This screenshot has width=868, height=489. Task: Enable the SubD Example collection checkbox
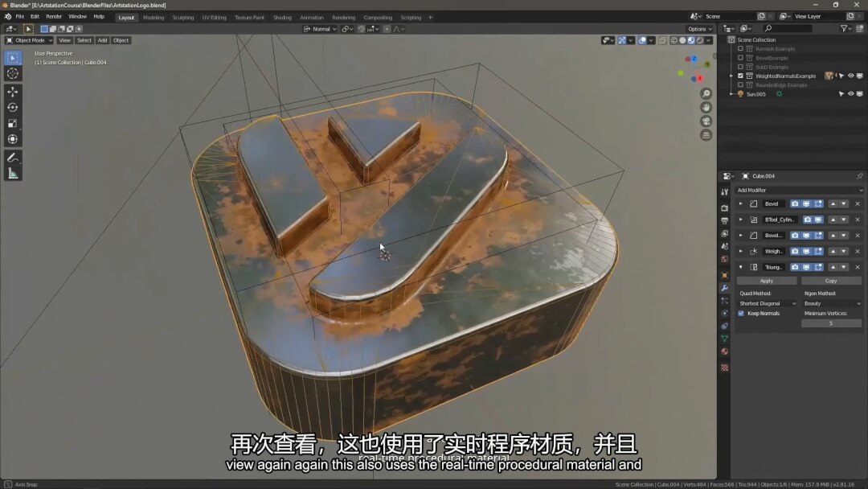click(741, 67)
